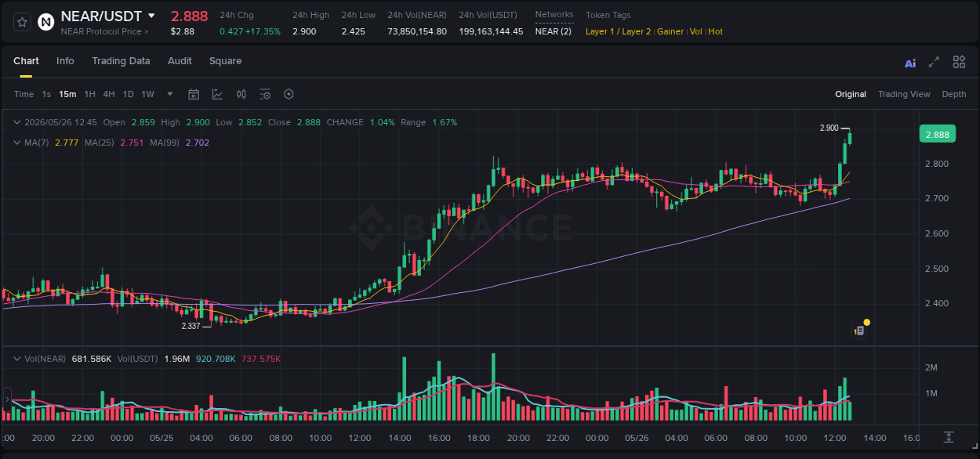The height and width of the screenshot is (459, 980).
Task: Click the scroll-to-latest icon at bottom right
Action: tap(949, 437)
